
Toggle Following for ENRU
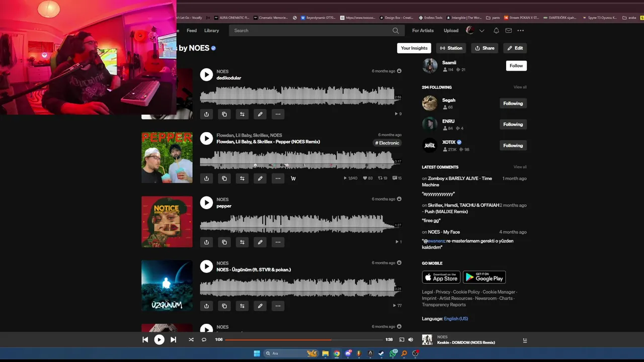click(x=513, y=125)
